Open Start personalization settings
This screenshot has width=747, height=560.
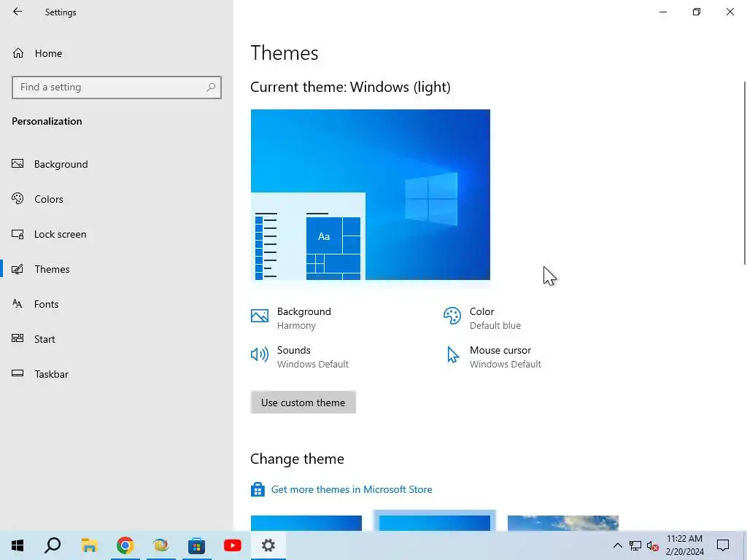point(44,340)
